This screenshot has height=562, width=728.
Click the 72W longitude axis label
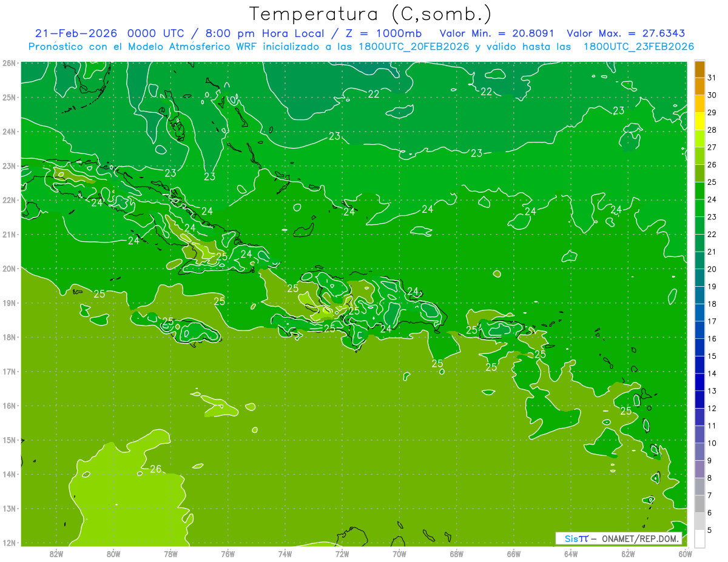[x=342, y=554]
